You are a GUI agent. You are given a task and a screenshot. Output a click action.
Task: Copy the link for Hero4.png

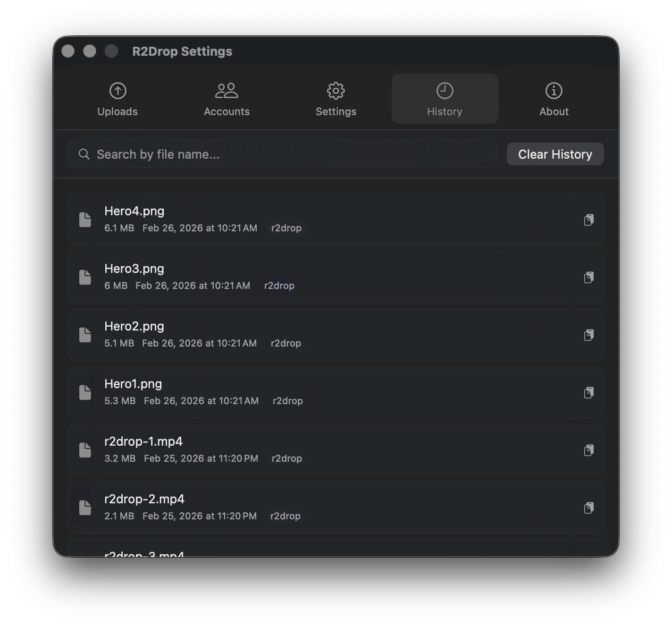[588, 220]
